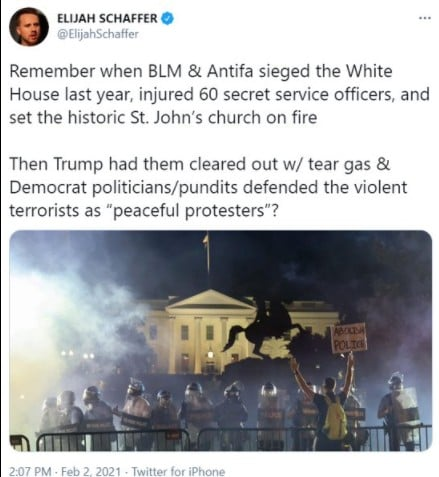Click the White House portico in photo
The width and height of the screenshot is (439, 477).
click(x=210, y=332)
